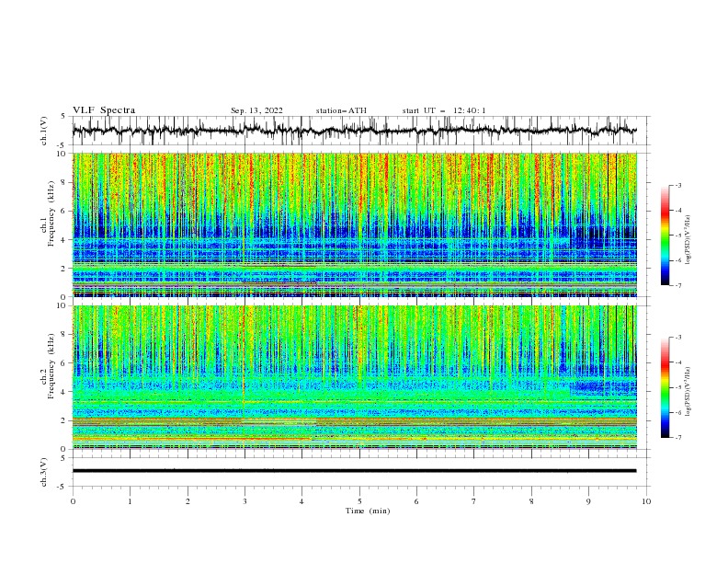The image size is (728, 563).
Task: Click time axis tick label "5"
Action: 359,501
